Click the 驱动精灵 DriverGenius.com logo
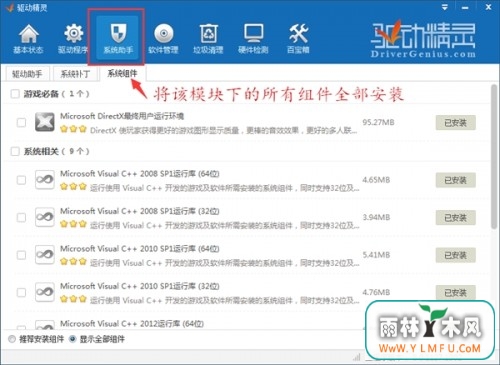This screenshot has height=365, width=500. point(423,39)
